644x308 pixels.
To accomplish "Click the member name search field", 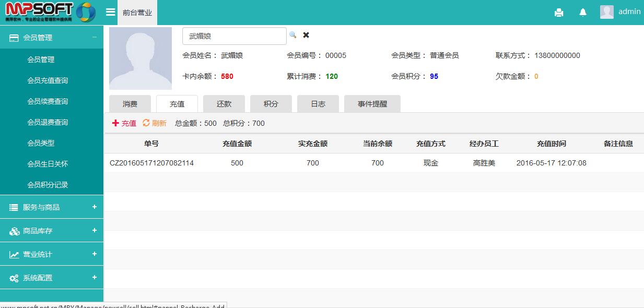I will 234,36.
